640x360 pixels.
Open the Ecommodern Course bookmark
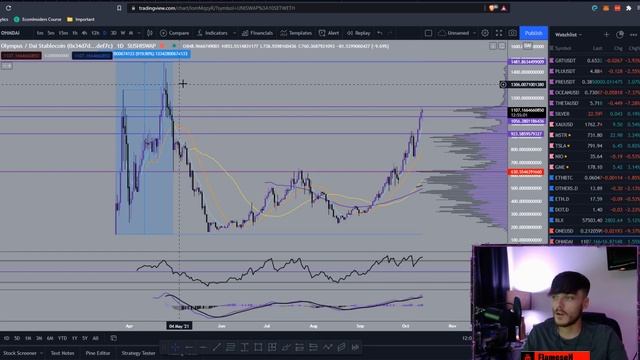38,19
